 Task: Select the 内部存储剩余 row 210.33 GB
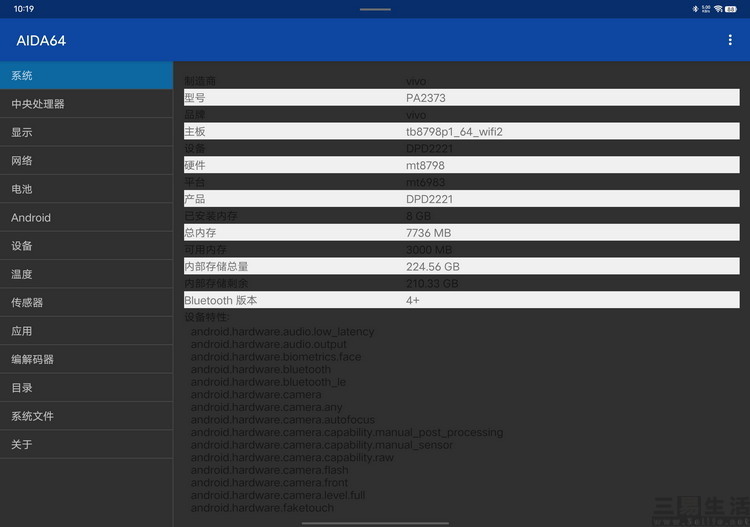462,283
